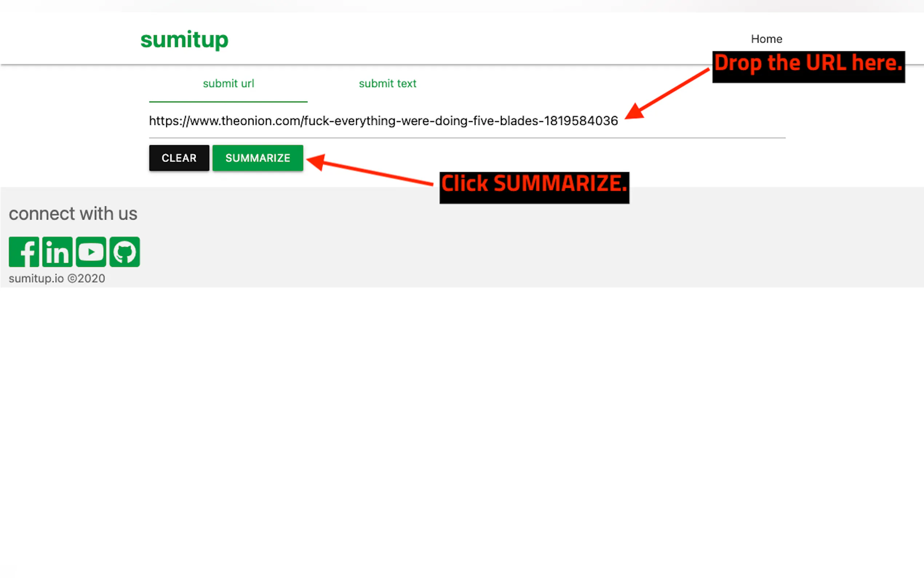
Task: Click the green sumitup logo
Action: [x=184, y=39]
